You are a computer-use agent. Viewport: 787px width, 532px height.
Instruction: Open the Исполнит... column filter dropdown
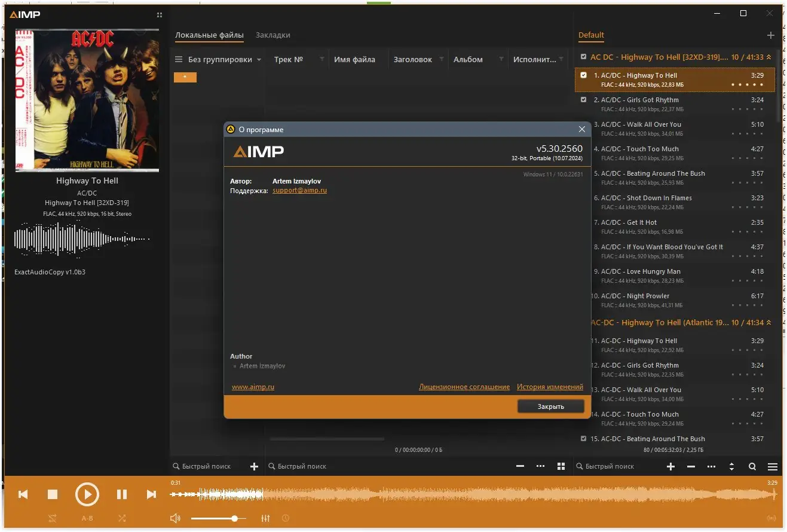(561, 59)
